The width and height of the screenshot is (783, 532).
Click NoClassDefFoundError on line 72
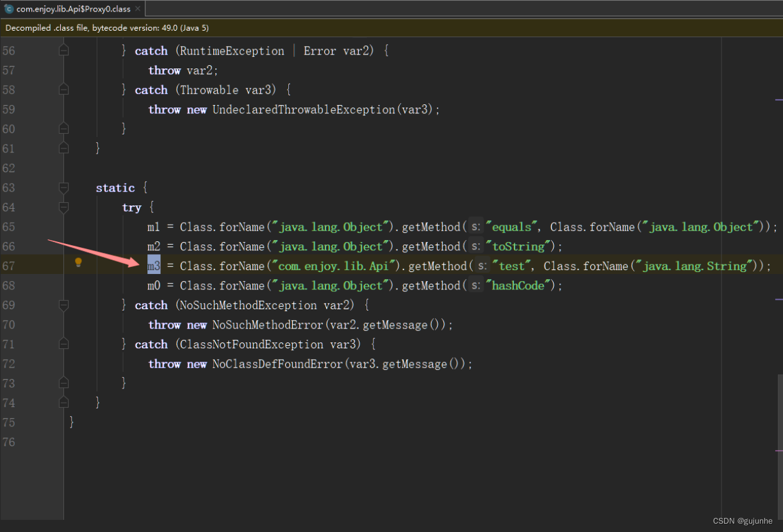tap(277, 364)
